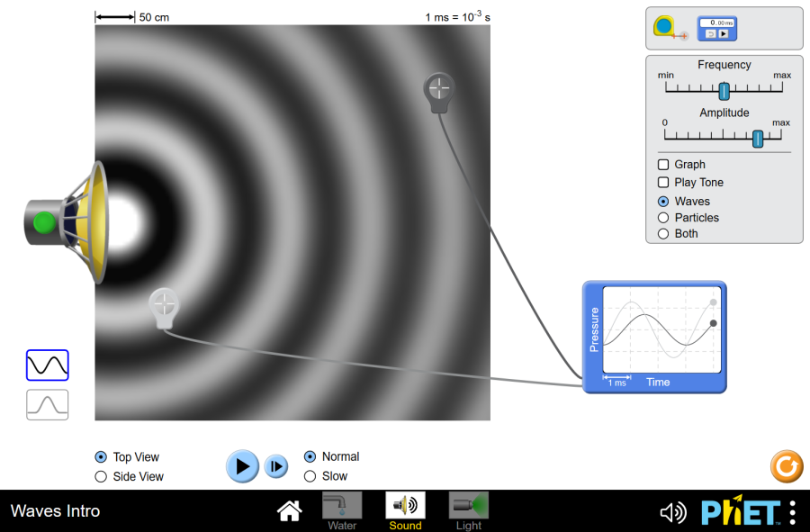Go to the home screen icon
Viewport: 810px width, 532px height.
point(289,511)
